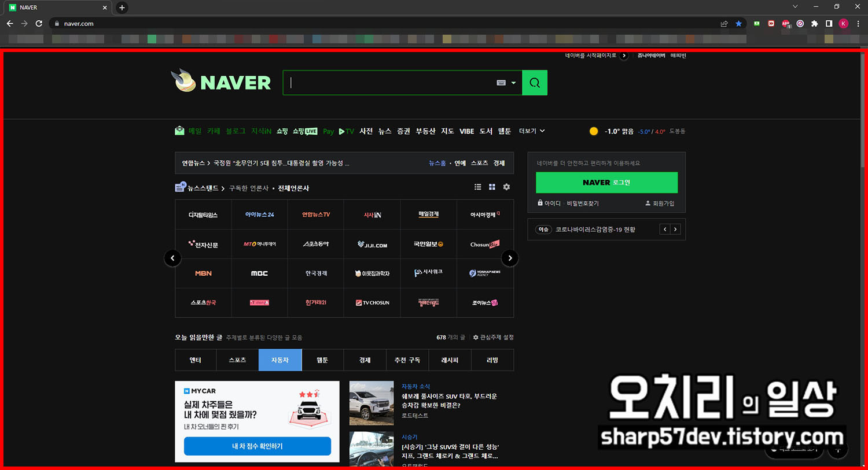Switch newsstand to grid view
This screenshot has width=868, height=470.
click(492, 187)
